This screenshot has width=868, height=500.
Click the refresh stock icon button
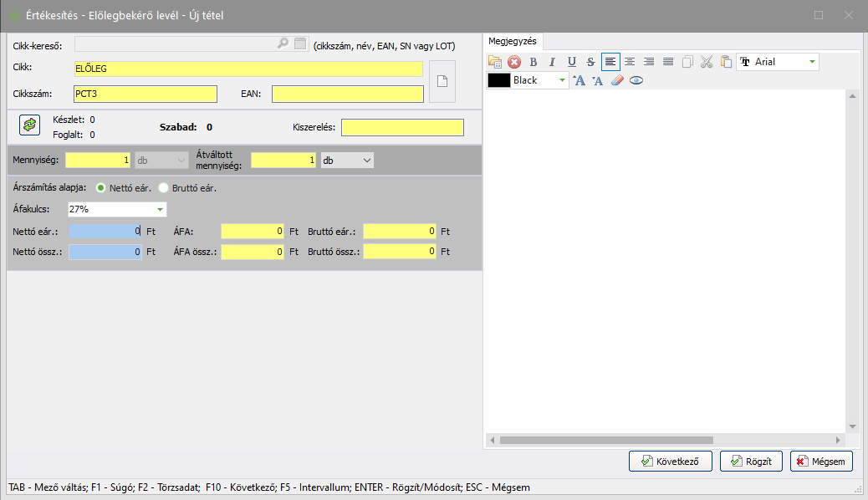[x=30, y=125]
